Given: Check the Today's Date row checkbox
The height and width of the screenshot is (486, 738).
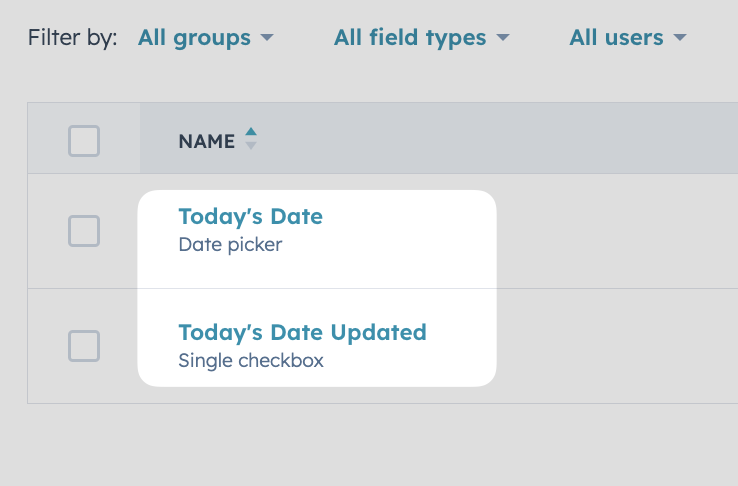Looking at the screenshot, I should (84, 231).
